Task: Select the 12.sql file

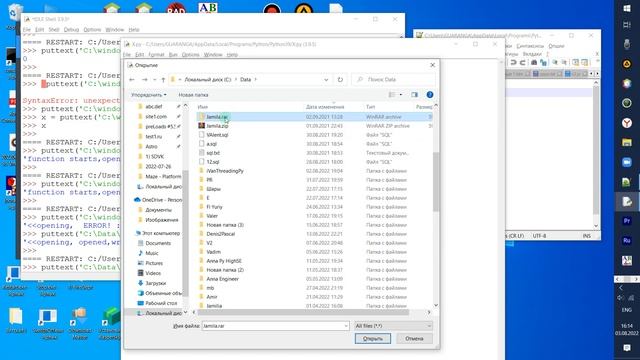Action: [x=212, y=162]
